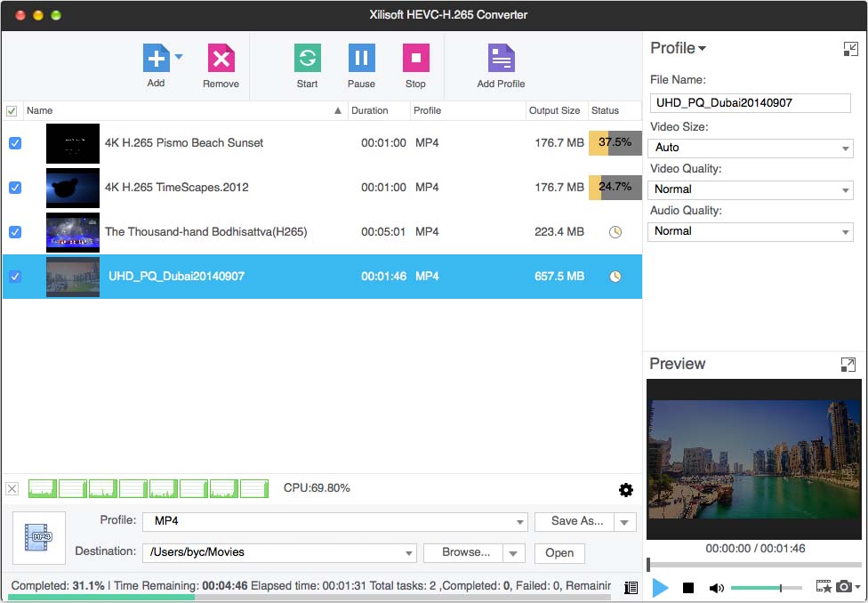Viewport: 868px width, 603px height.
Task: Click the Browse... button
Action: 465,552
